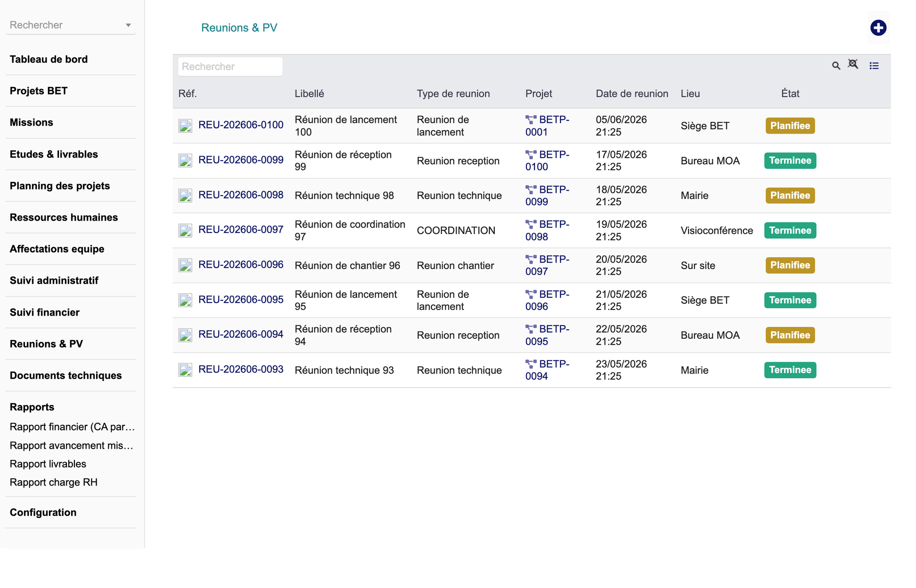Clear search filters with crossed magnifier icon
916x588 pixels.
pyautogui.click(x=853, y=64)
